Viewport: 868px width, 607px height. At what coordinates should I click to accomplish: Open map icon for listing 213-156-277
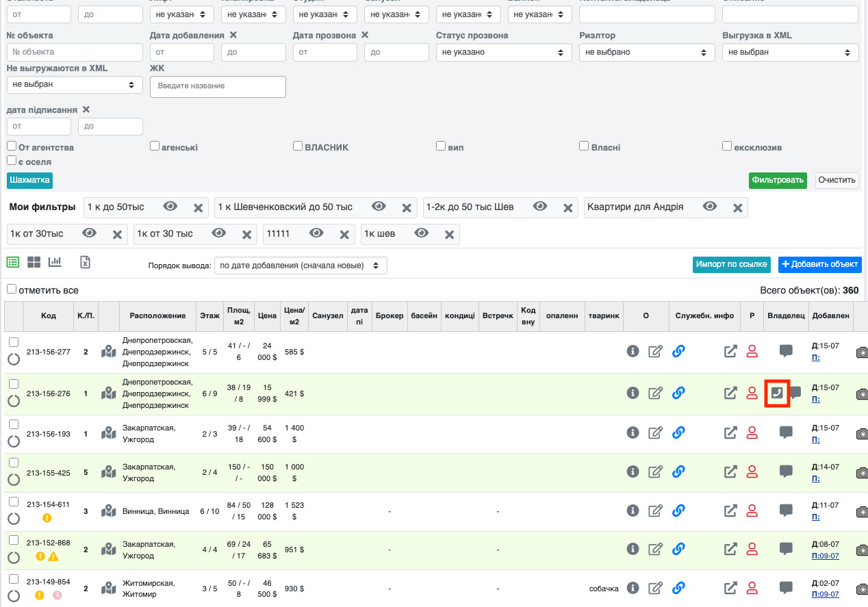point(109,352)
